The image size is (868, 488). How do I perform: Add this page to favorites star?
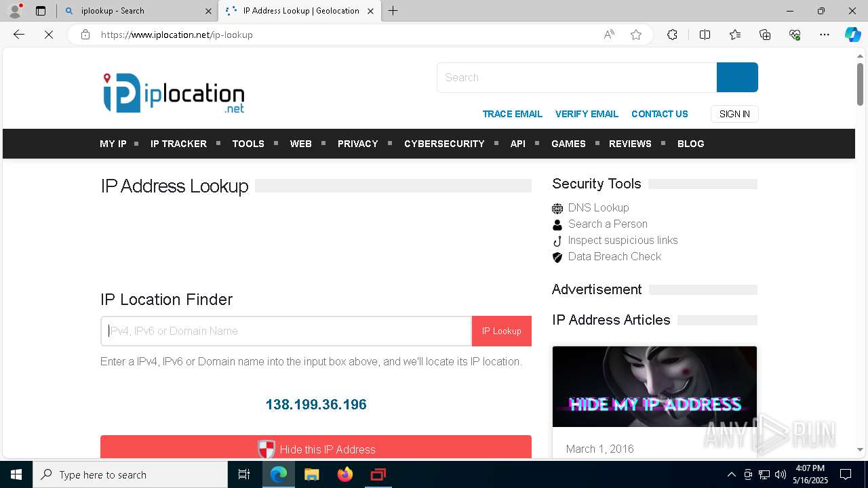click(x=636, y=35)
